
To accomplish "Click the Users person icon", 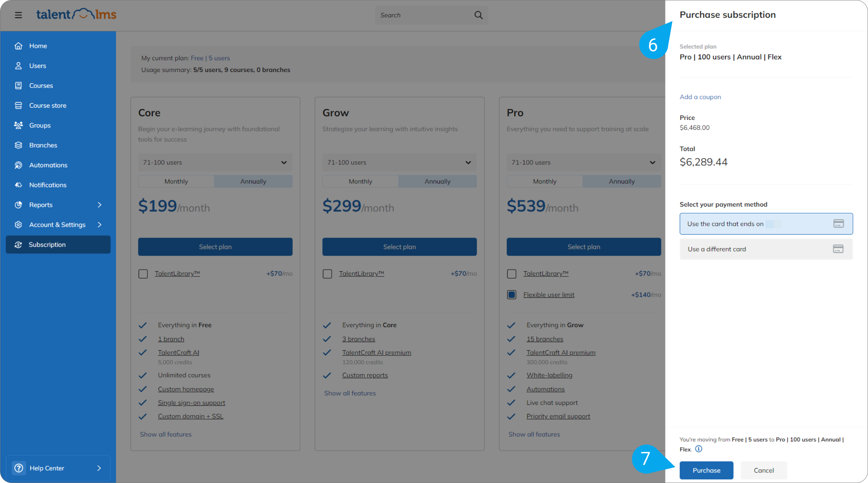I will tap(18, 66).
